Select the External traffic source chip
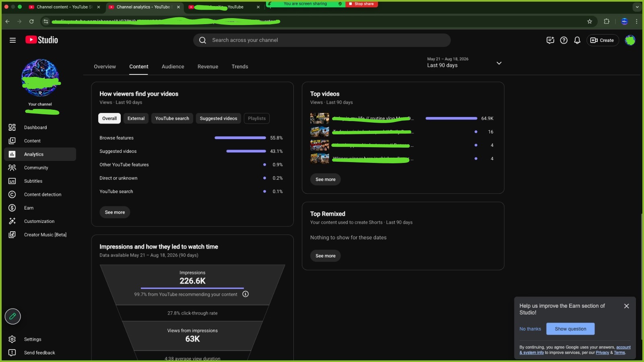Image resolution: width=644 pixels, height=362 pixels. (x=136, y=118)
